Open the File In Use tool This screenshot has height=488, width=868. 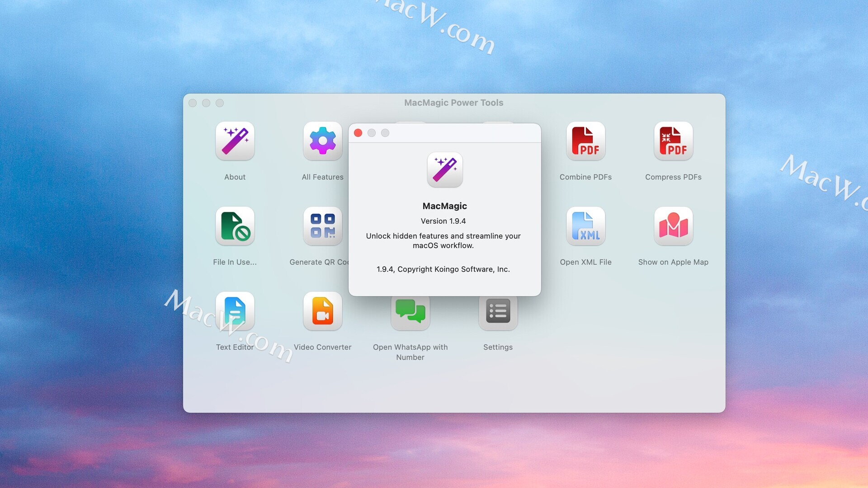point(235,226)
